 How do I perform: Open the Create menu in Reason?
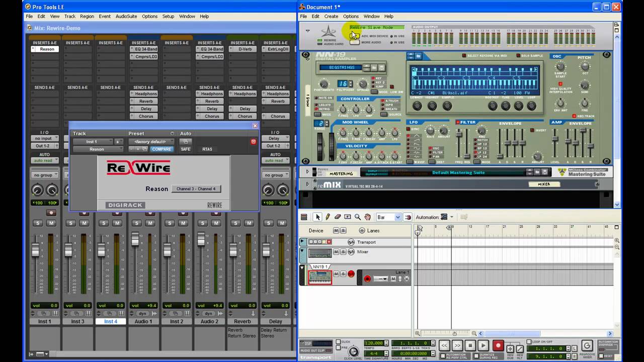[331, 17]
